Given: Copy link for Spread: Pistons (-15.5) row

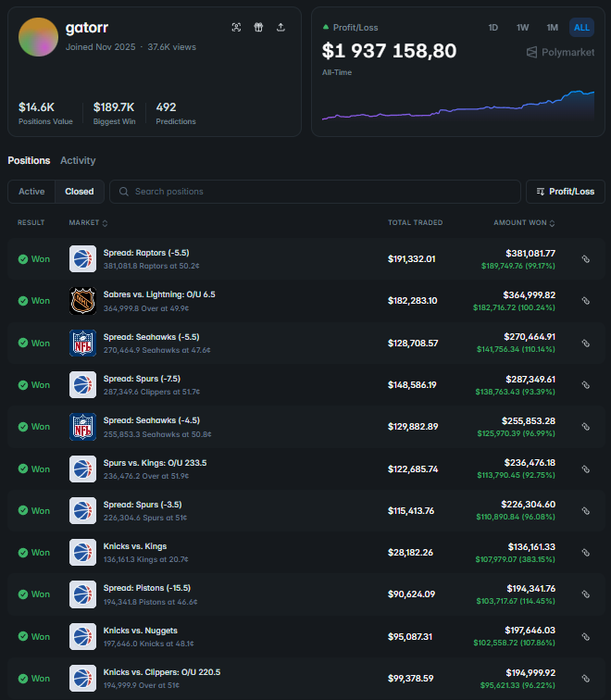Looking at the screenshot, I should click(x=586, y=594).
